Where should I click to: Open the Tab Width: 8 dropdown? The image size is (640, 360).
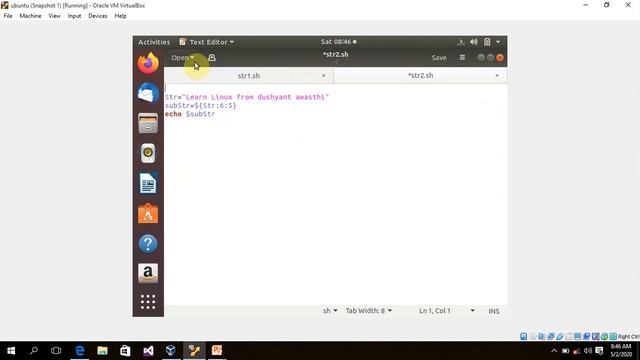[369, 311]
